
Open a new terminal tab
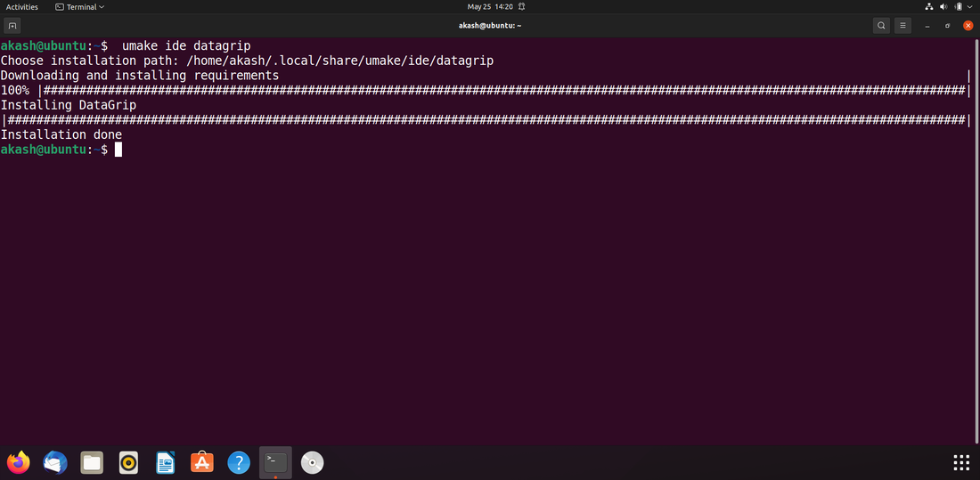click(12, 26)
